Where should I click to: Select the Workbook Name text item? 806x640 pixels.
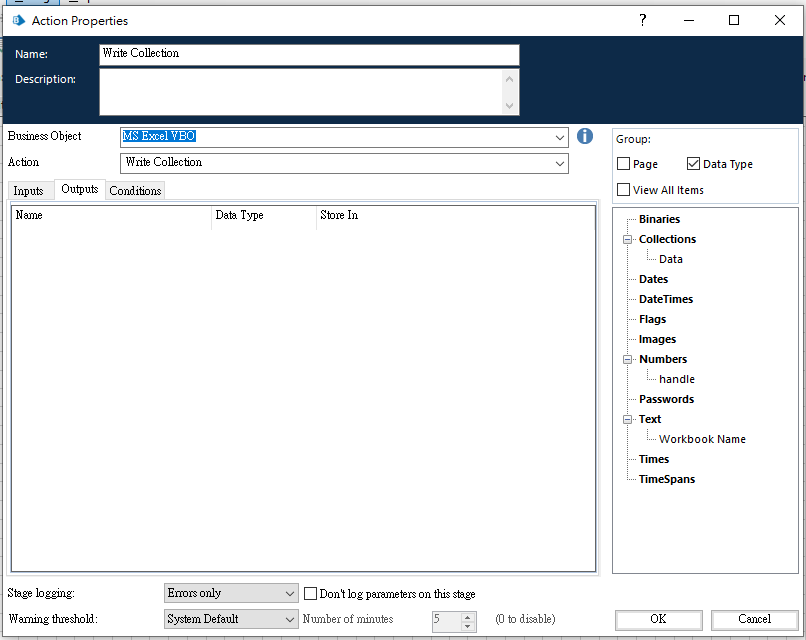[702, 439]
